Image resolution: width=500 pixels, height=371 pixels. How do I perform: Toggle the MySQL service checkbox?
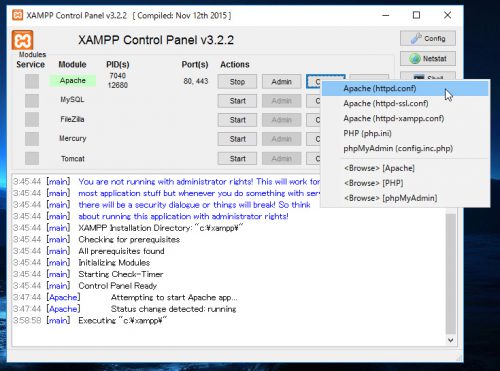32,100
